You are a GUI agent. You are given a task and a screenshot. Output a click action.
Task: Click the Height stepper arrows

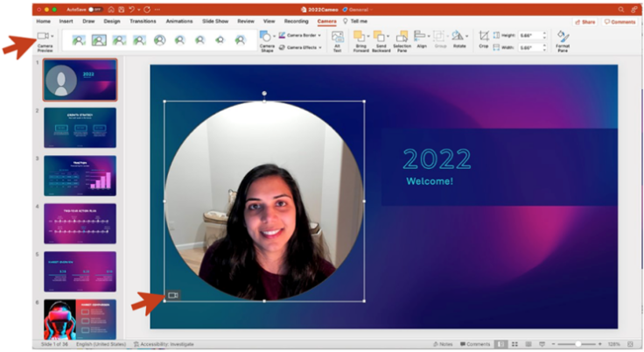[x=544, y=36]
